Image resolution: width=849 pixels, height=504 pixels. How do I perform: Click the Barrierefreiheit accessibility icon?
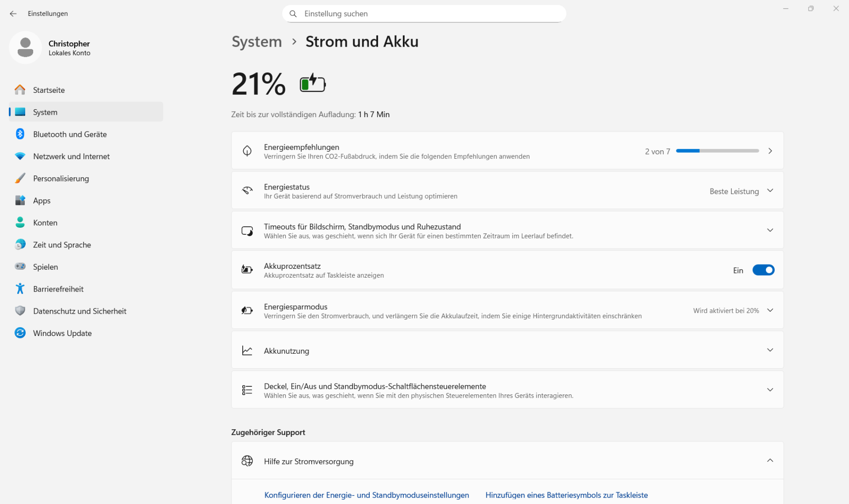pyautogui.click(x=20, y=289)
